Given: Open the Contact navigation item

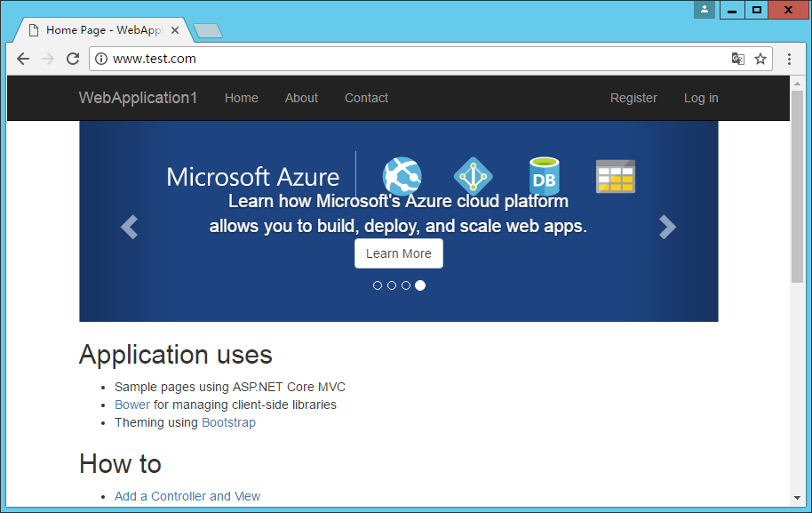Looking at the screenshot, I should [366, 98].
